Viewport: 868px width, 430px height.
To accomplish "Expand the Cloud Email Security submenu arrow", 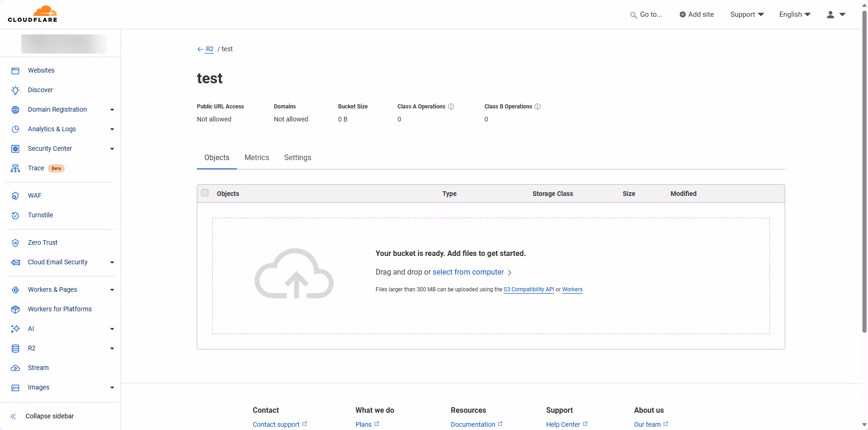I will tap(112, 262).
